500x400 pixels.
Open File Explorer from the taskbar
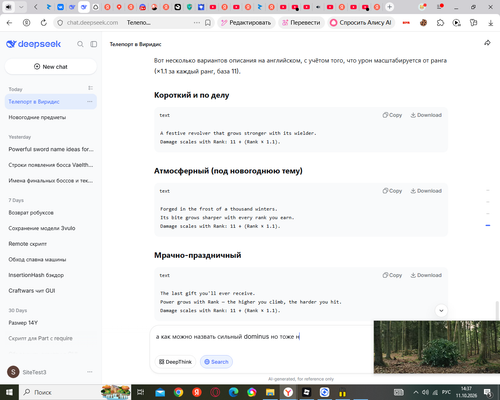[270, 392]
